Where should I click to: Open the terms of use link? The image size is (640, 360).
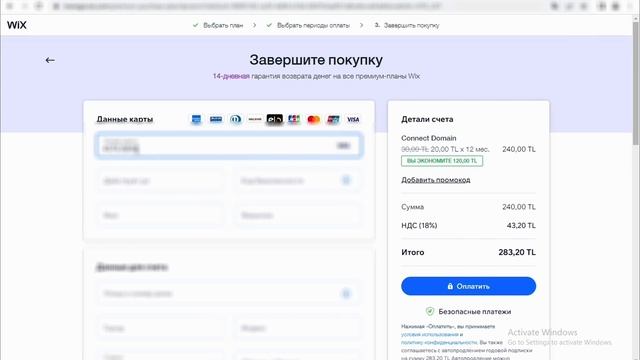[x=429, y=334]
